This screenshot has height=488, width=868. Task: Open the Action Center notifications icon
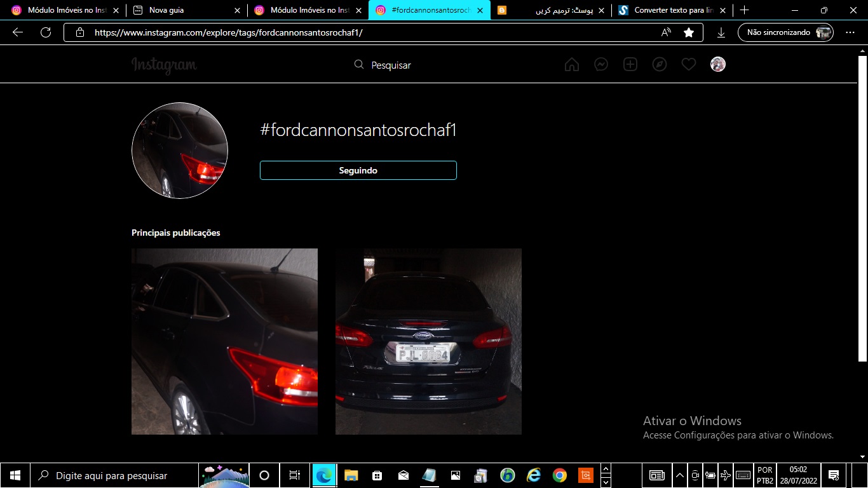click(x=834, y=475)
